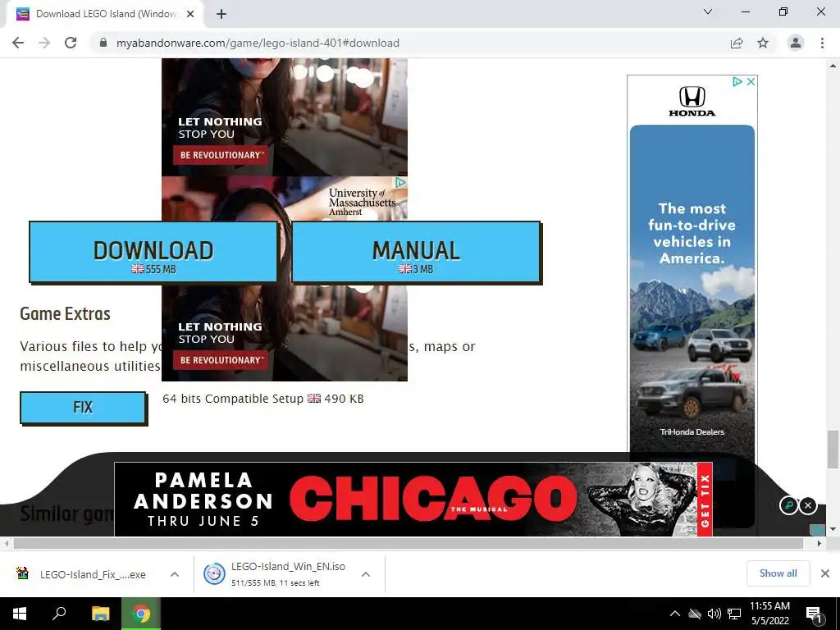
Task: Open the University of Massachusetts ad info icon
Action: [x=400, y=183]
